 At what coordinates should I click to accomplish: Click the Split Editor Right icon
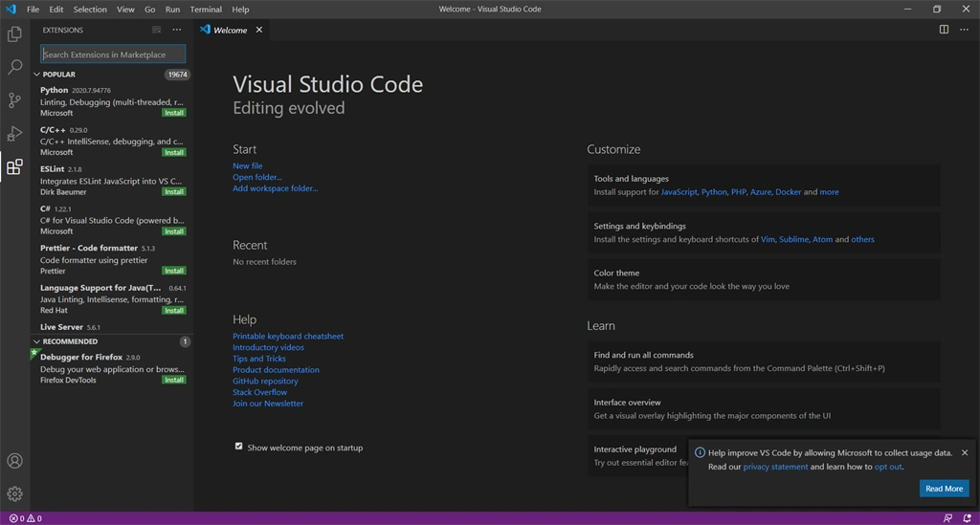tap(944, 30)
